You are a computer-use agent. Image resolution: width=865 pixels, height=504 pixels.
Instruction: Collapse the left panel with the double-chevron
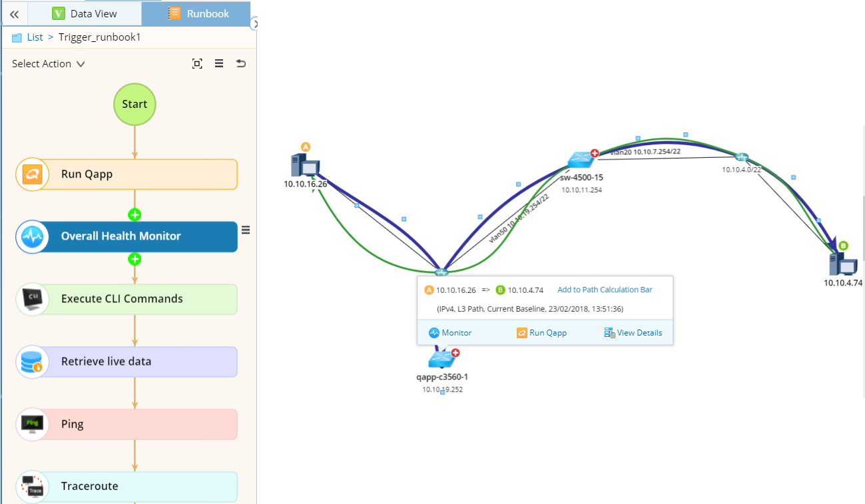(14, 13)
